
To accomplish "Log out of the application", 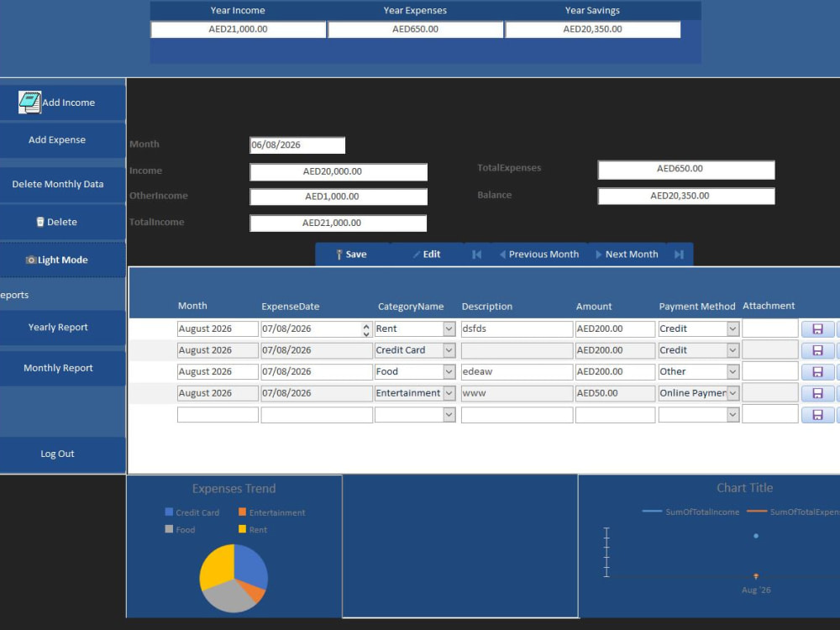I will pyautogui.click(x=63, y=454).
